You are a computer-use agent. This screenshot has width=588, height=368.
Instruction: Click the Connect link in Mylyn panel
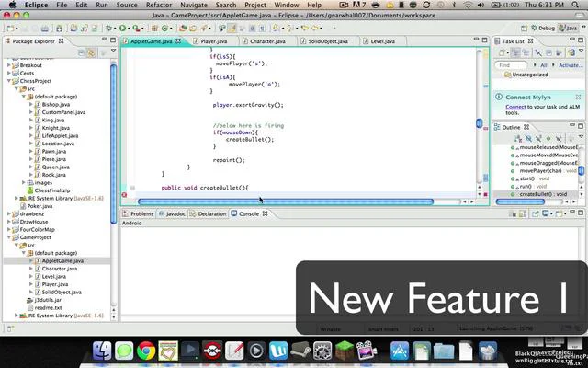(515, 107)
